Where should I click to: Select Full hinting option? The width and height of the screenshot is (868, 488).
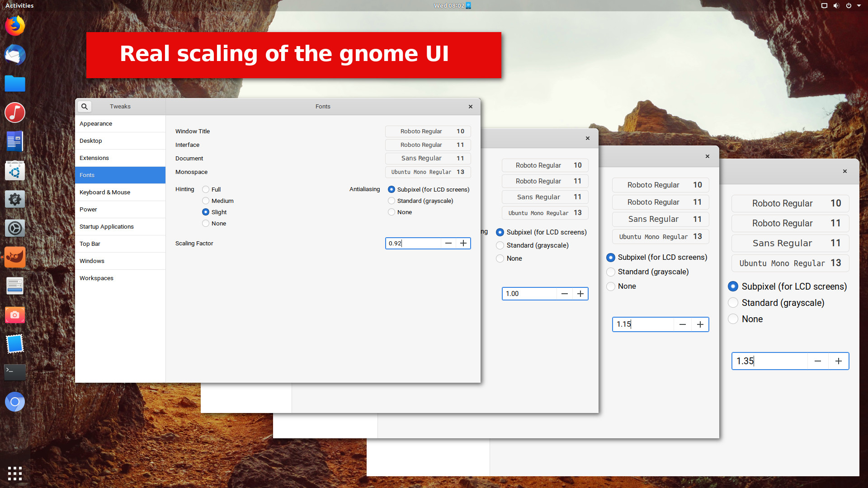pos(212,189)
